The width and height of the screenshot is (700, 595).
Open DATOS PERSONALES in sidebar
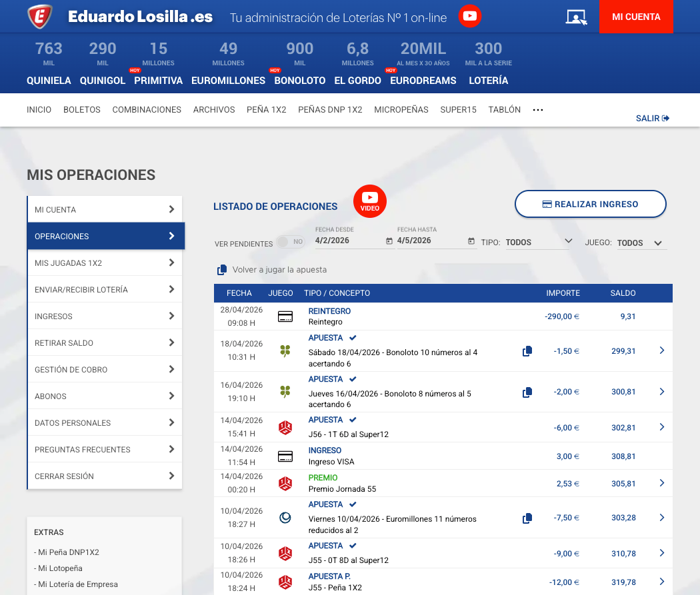pyautogui.click(x=105, y=423)
